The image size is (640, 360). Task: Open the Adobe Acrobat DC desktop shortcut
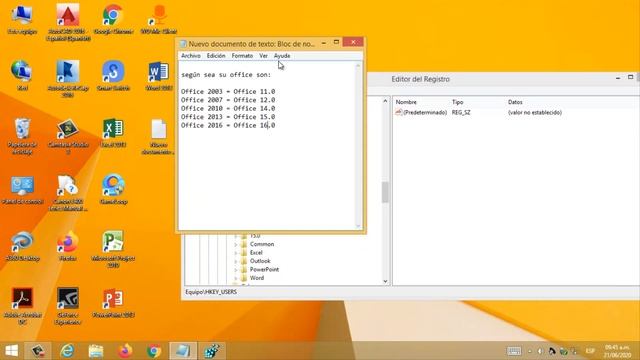pos(22,306)
